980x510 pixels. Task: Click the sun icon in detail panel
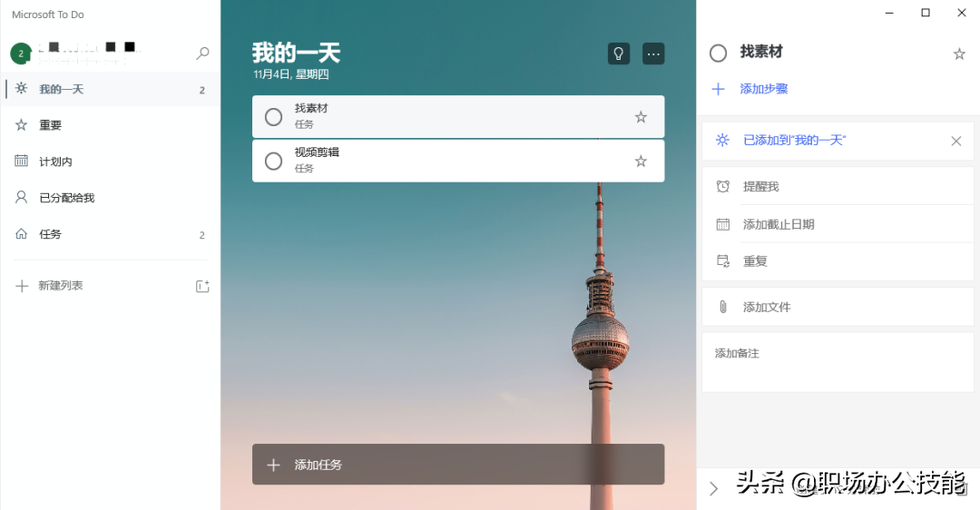pos(722,140)
